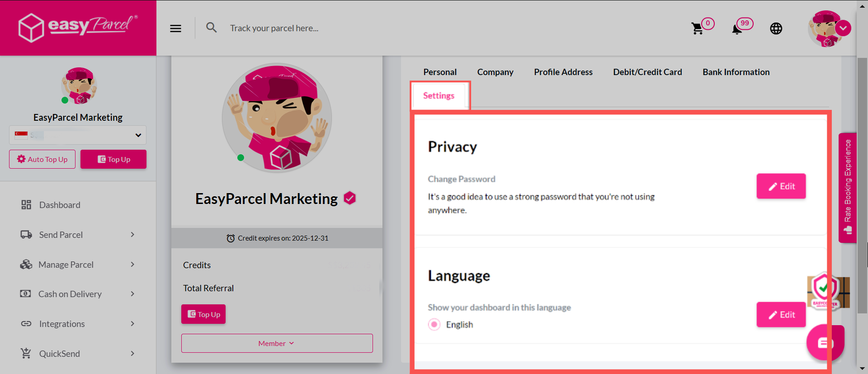Open the profile avatar in header
The image size is (868, 374).
826,28
